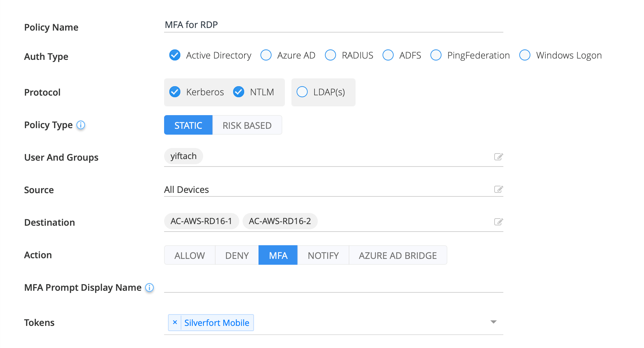The height and width of the screenshot is (348, 644).
Task: Choose the AZURE AD BRIDGE action
Action: [x=398, y=255]
